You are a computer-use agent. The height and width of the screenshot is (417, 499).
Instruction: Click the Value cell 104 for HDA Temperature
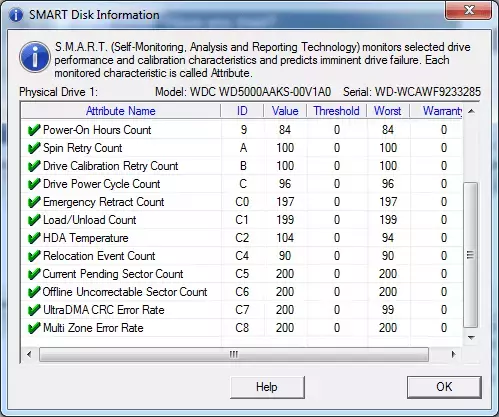(x=285, y=238)
